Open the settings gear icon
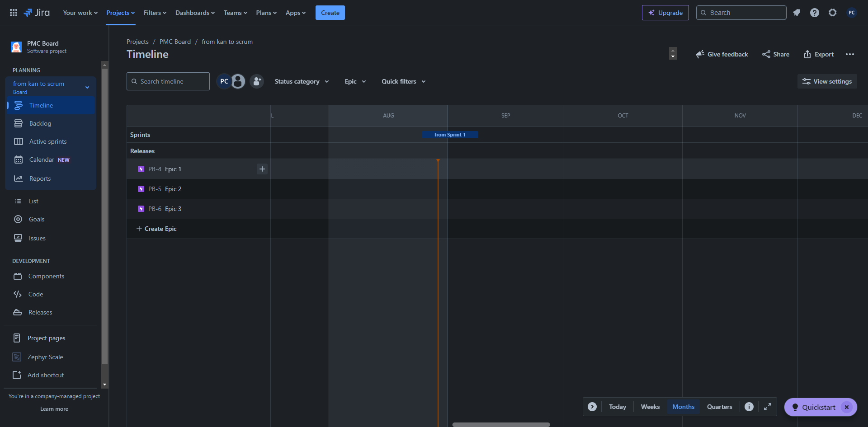The width and height of the screenshot is (868, 427). (832, 13)
